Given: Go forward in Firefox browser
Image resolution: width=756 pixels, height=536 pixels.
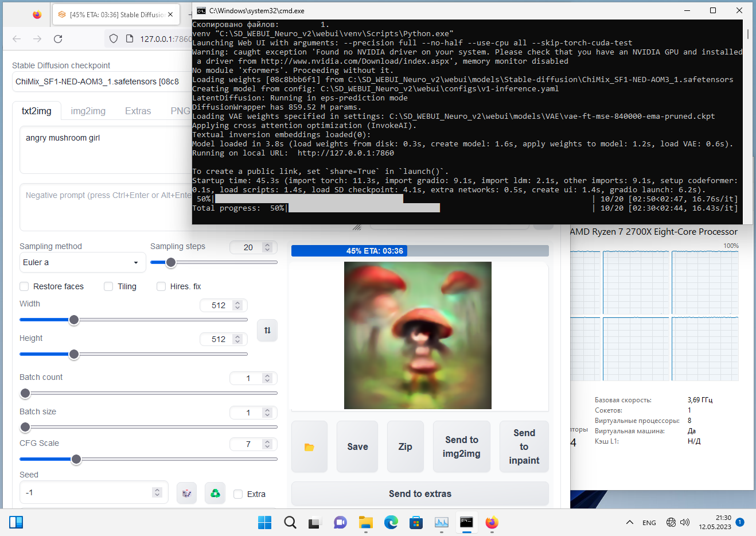Looking at the screenshot, I should [37, 39].
